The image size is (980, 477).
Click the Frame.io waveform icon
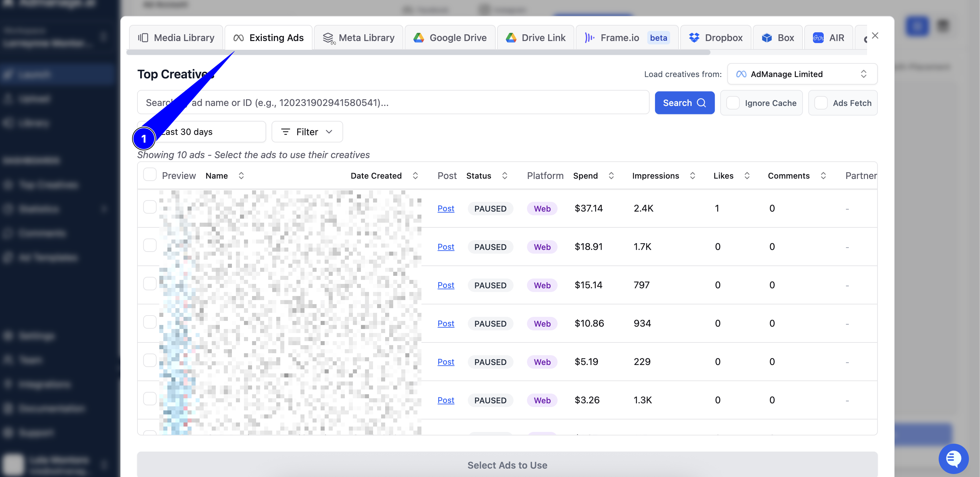click(589, 38)
